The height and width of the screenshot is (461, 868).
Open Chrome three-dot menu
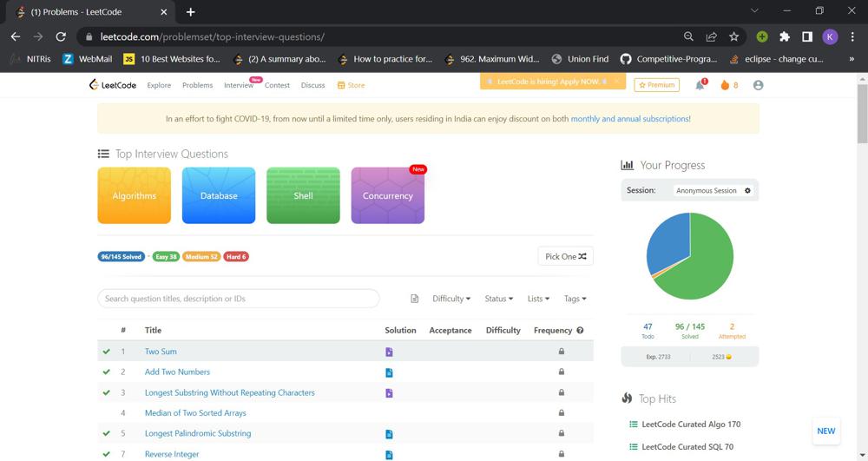[x=852, y=36]
